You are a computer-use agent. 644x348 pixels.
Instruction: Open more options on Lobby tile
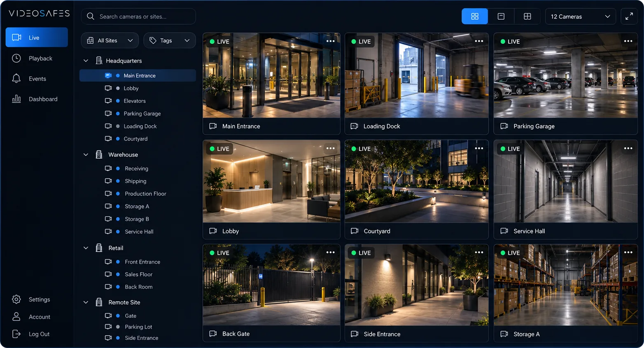tap(330, 148)
